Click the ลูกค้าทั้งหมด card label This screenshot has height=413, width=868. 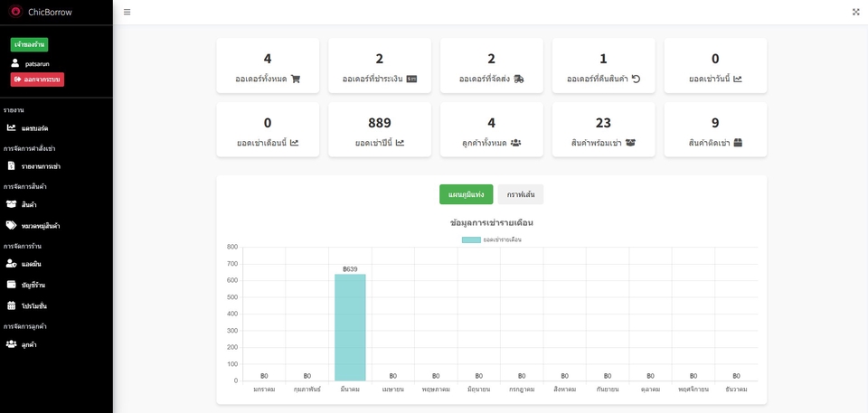coord(485,143)
